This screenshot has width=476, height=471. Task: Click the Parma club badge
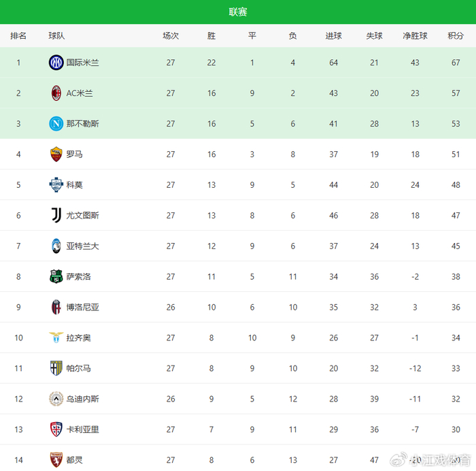56,369
